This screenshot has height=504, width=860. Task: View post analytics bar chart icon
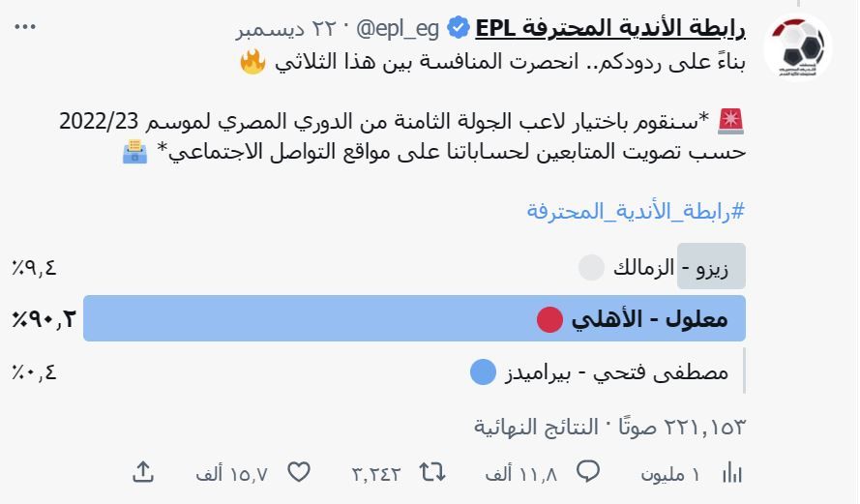[x=733, y=473]
